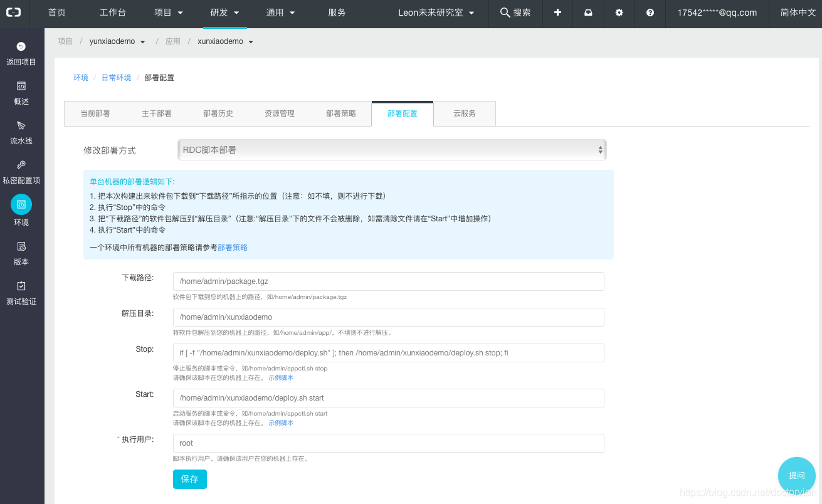Open the 测试验证 test verification icon
The height and width of the screenshot is (504, 822).
tap(21, 286)
